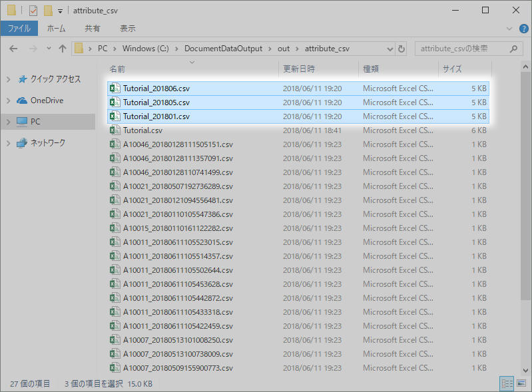
Task: Expand the PC tree node
Action: point(9,122)
